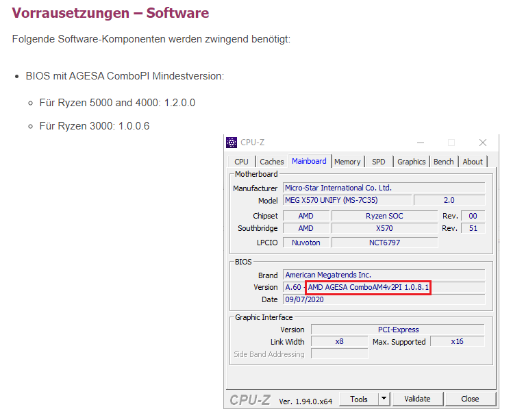Minimize the CPU-Z window
The width and height of the screenshot is (524, 420).
[421, 143]
